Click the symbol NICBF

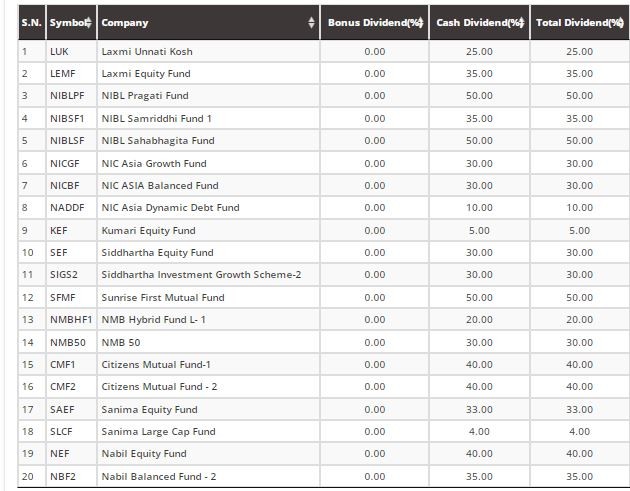[65, 186]
